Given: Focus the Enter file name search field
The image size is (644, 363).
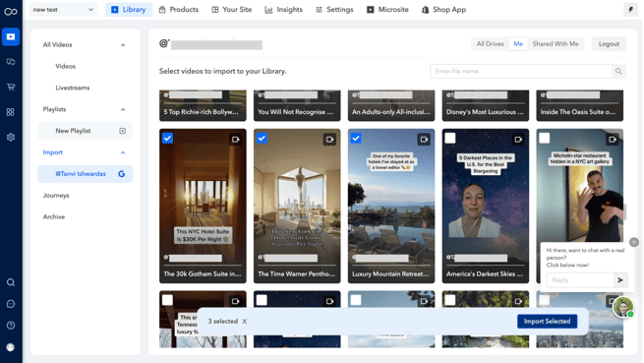Looking at the screenshot, I should (x=521, y=71).
